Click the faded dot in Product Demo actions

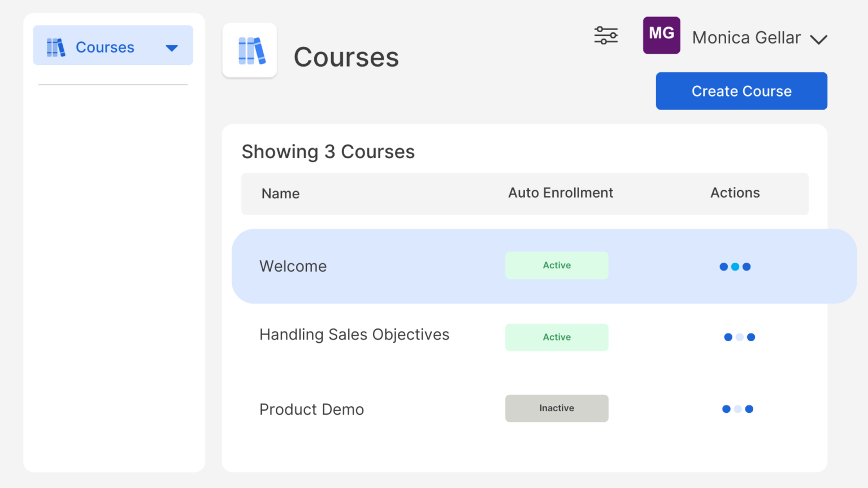point(739,408)
